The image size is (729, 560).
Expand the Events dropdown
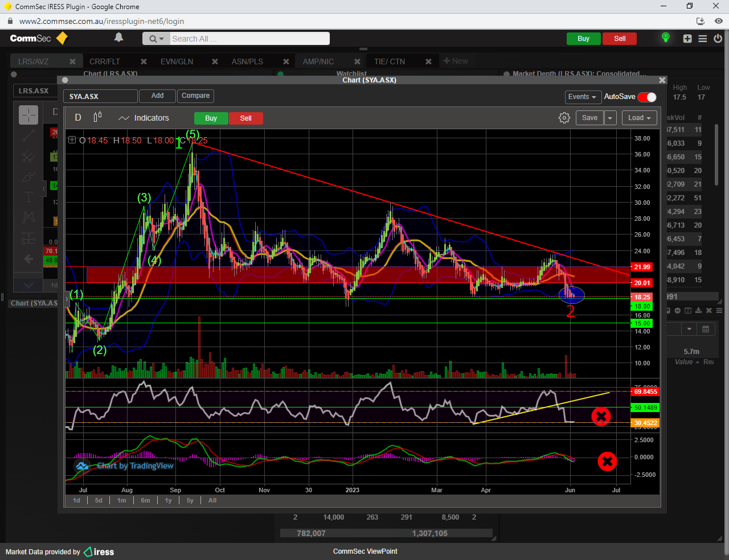(581, 97)
